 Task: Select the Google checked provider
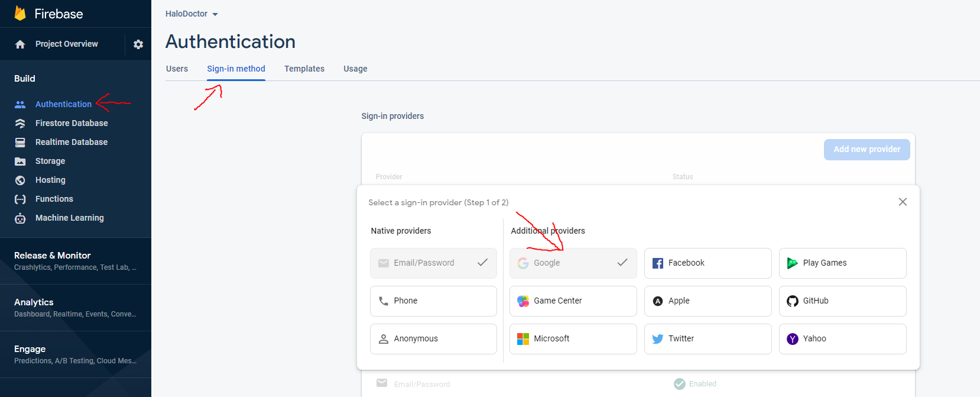click(x=573, y=263)
